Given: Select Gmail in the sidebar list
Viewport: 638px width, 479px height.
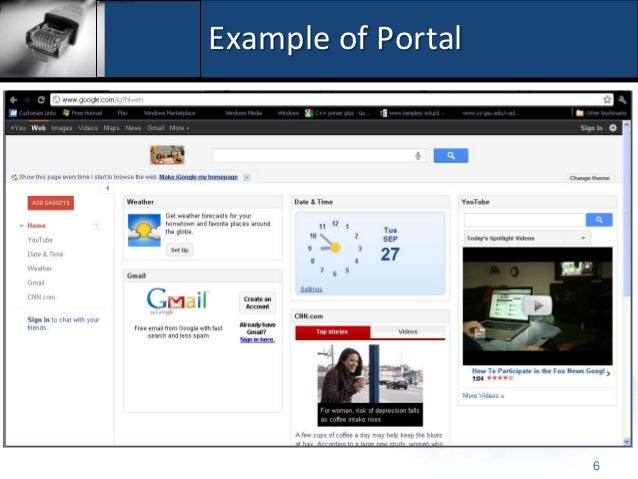Looking at the screenshot, I should click(x=36, y=283).
